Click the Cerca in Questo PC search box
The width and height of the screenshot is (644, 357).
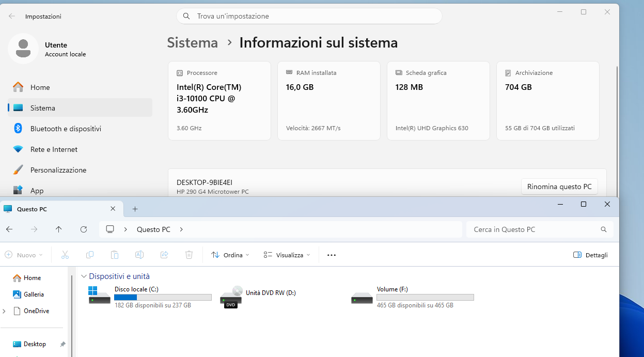coord(540,229)
